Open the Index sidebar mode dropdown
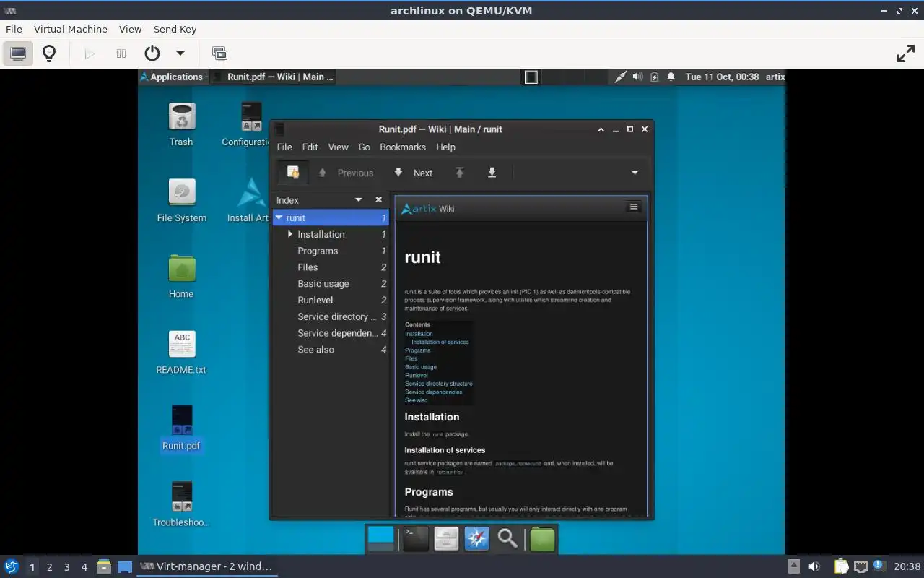Image resolution: width=924 pixels, height=578 pixels. (x=359, y=200)
